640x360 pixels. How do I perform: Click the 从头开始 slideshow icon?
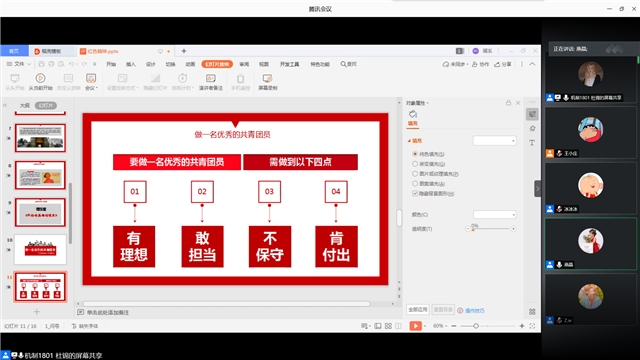(x=15, y=78)
